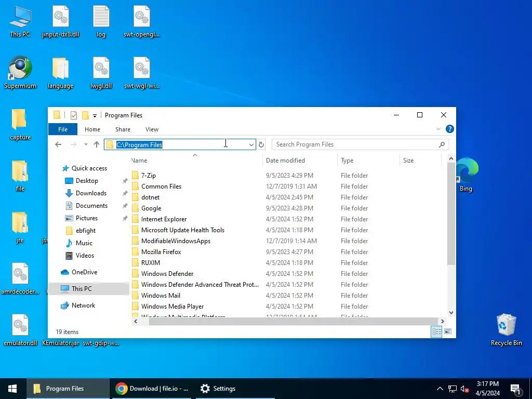This screenshot has width=532, height=399.
Task: Show hidden system tray icons chevron
Action: 440,389
